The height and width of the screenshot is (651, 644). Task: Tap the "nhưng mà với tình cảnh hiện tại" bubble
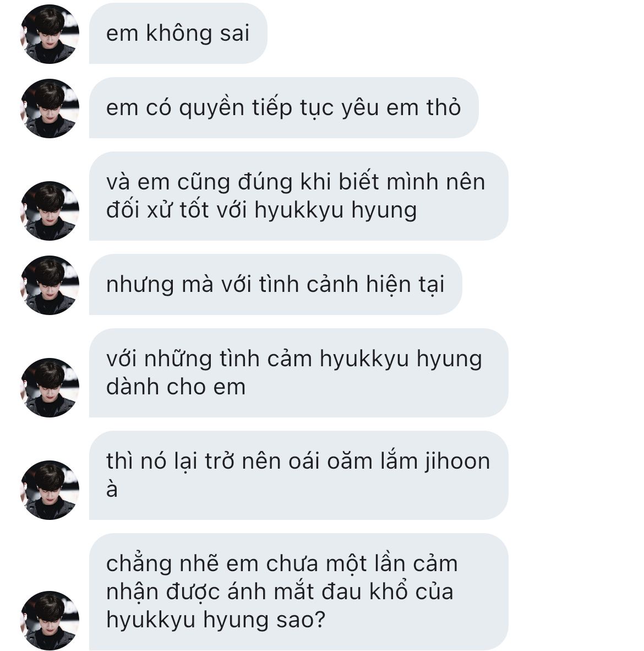[x=276, y=285]
